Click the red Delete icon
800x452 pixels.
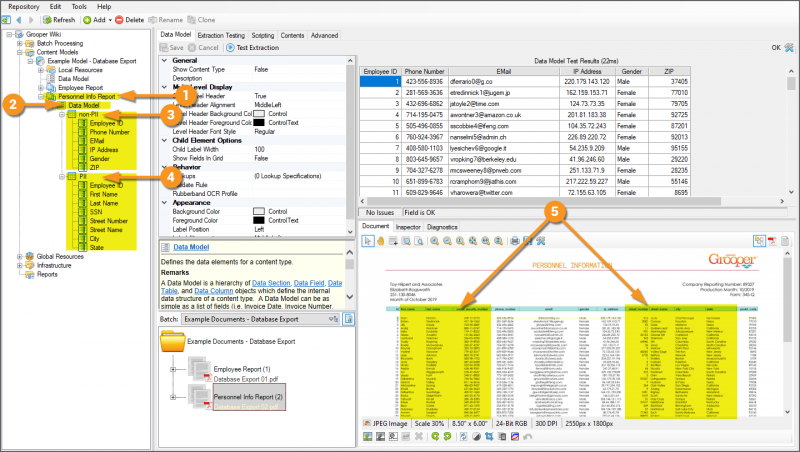[120, 19]
